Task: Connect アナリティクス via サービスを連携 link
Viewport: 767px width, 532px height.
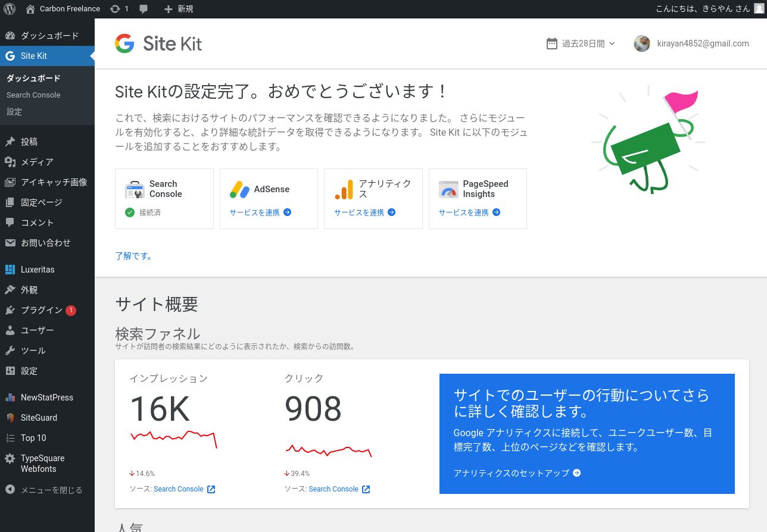Action: (x=364, y=212)
